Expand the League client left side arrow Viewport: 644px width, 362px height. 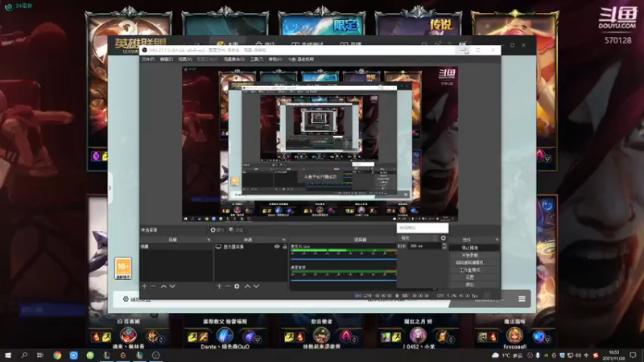click(x=109, y=188)
